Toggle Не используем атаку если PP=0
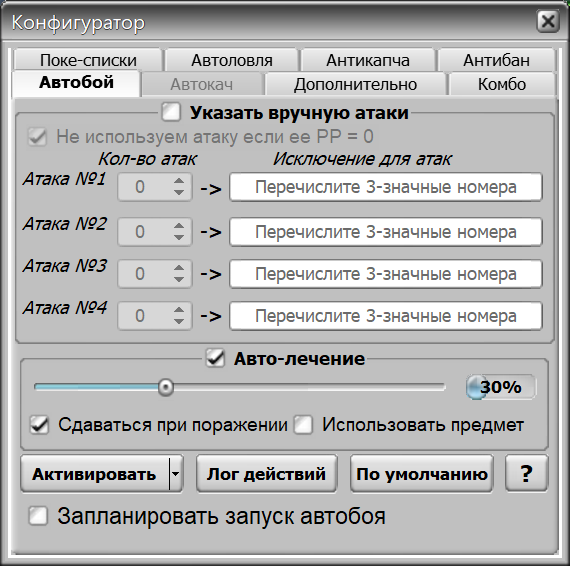 pos(37,137)
